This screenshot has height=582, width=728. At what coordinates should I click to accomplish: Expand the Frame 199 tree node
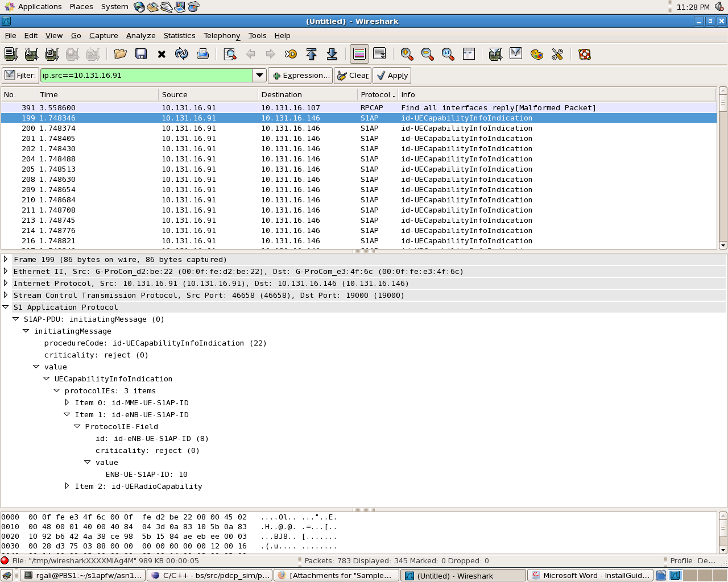pyautogui.click(x=6, y=259)
